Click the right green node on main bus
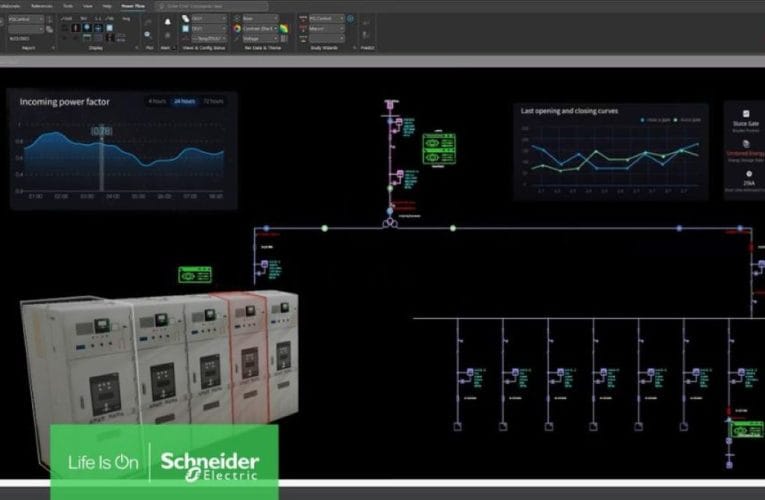Viewport: 765px width, 500px height. [x=453, y=228]
